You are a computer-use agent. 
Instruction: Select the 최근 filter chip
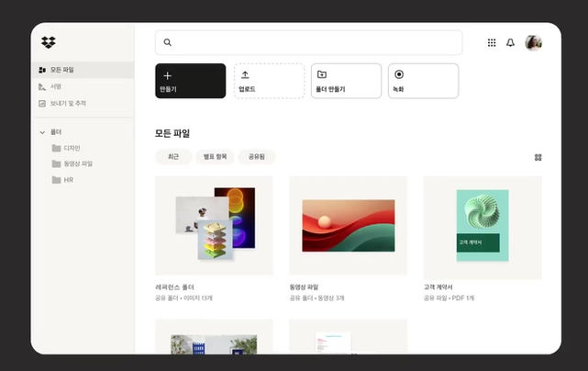coord(173,157)
